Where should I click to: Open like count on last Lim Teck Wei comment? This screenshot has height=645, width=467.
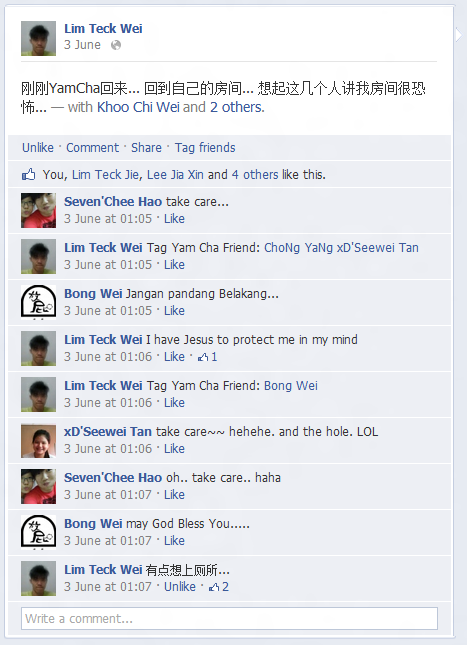pos(219,587)
